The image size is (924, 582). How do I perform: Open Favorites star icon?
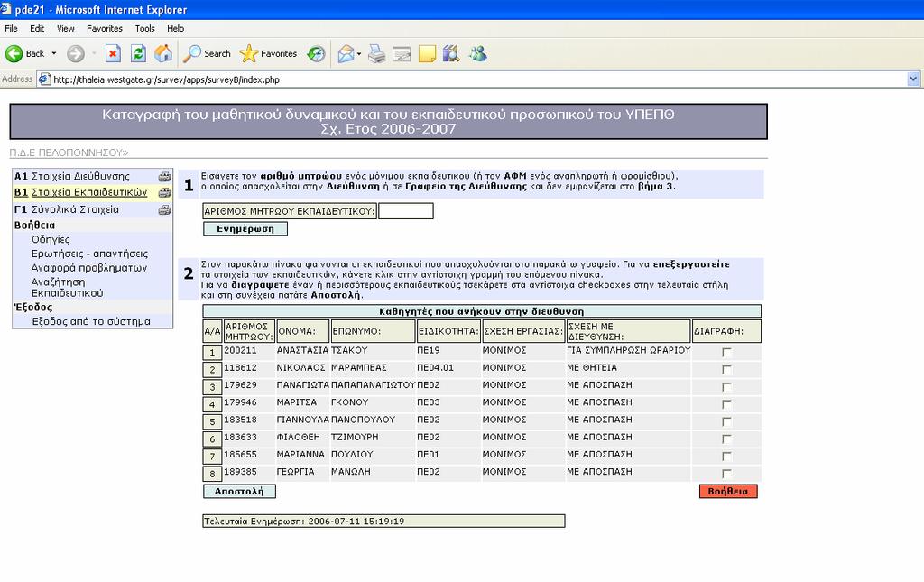point(249,53)
